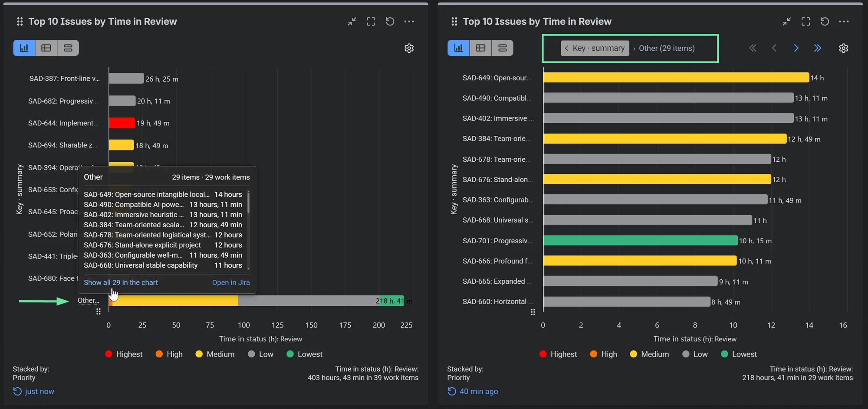Viewport: 868px width, 409px height.
Task: Toggle Low legend in right chart
Action: click(x=695, y=354)
